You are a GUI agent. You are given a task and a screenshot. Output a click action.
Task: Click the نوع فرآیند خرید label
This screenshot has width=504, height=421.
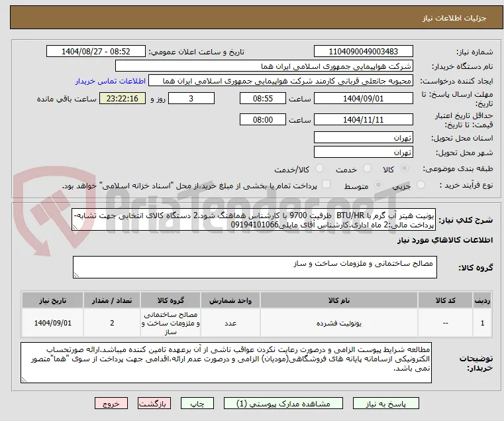[x=466, y=185]
